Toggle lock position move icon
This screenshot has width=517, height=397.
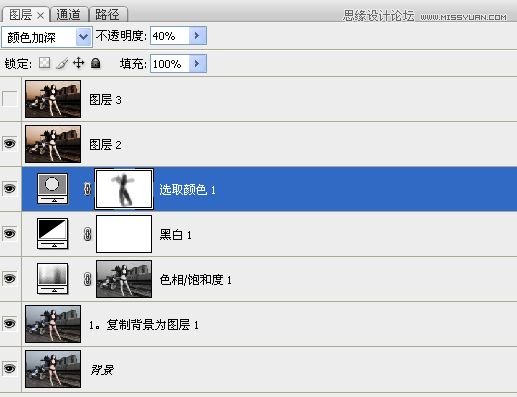[x=79, y=63]
